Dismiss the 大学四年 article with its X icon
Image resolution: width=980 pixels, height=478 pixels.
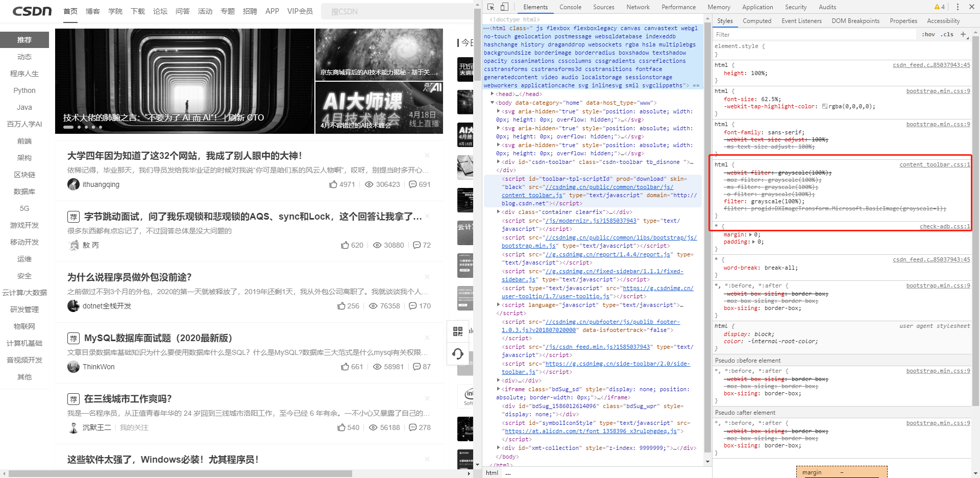(427, 155)
